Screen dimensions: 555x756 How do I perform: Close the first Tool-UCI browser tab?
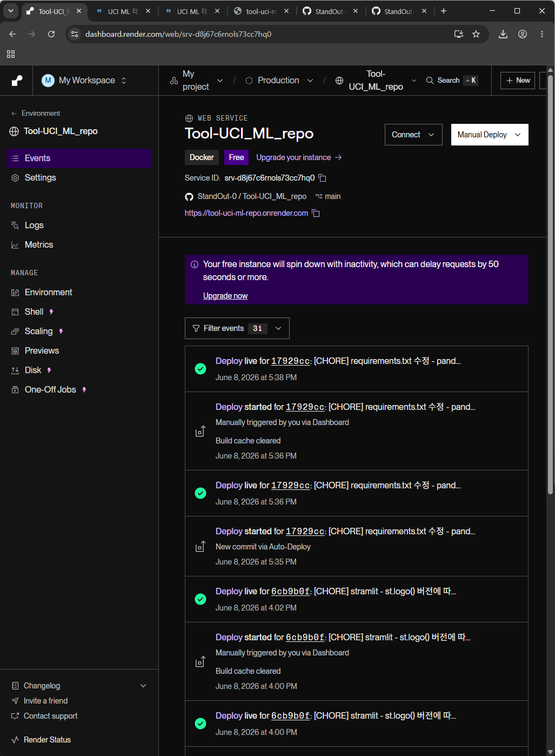pos(79,11)
